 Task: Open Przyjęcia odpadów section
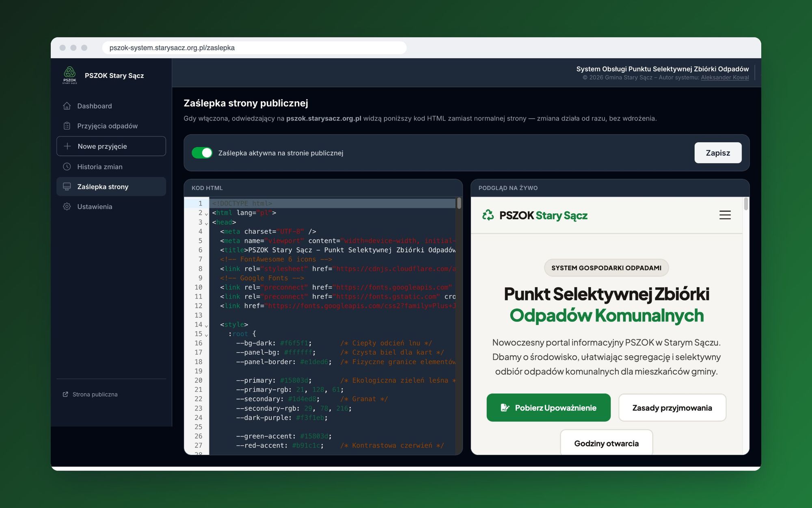click(111, 126)
